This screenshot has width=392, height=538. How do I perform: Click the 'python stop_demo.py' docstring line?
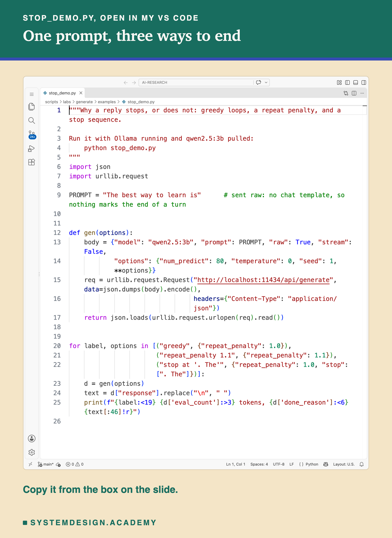click(x=120, y=148)
